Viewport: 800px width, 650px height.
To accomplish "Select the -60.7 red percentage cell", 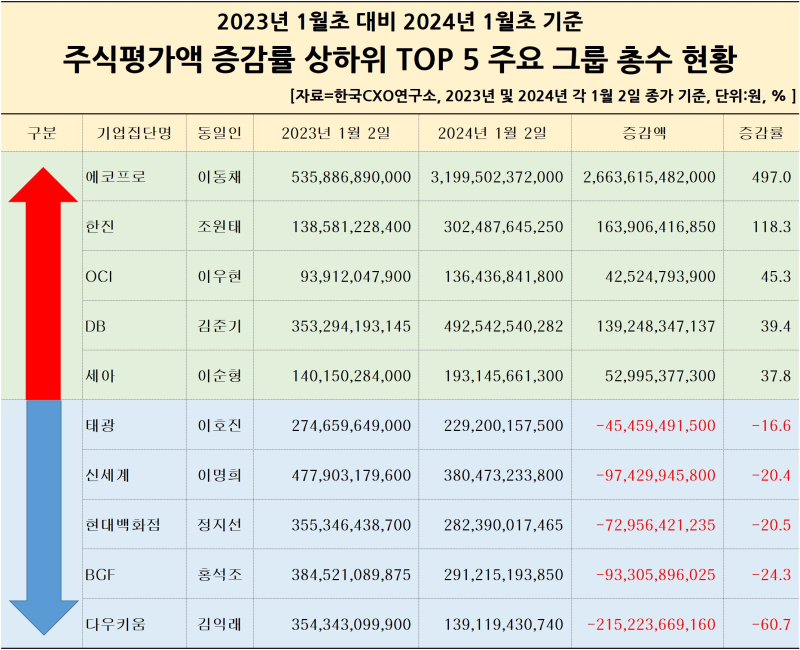I will tap(761, 624).
